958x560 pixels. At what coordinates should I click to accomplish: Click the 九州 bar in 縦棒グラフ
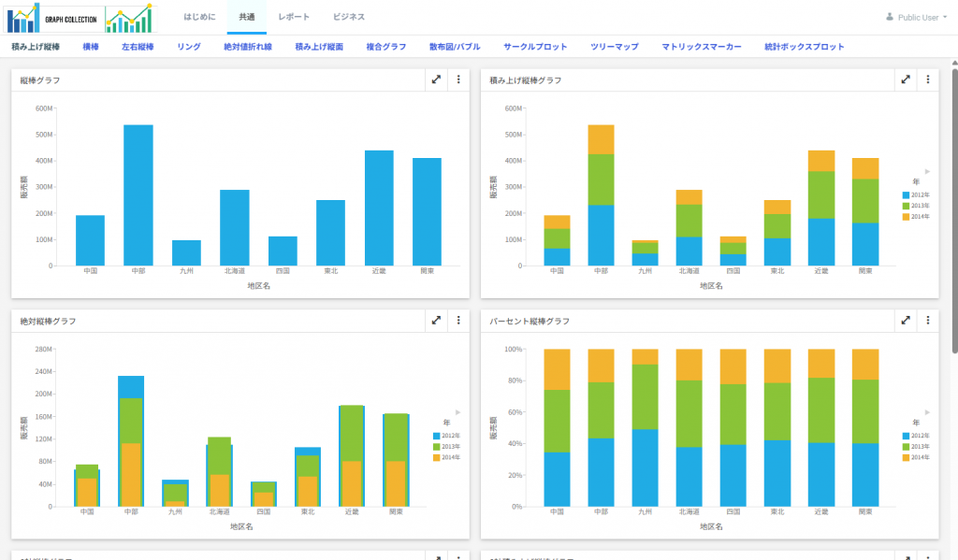click(x=186, y=252)
